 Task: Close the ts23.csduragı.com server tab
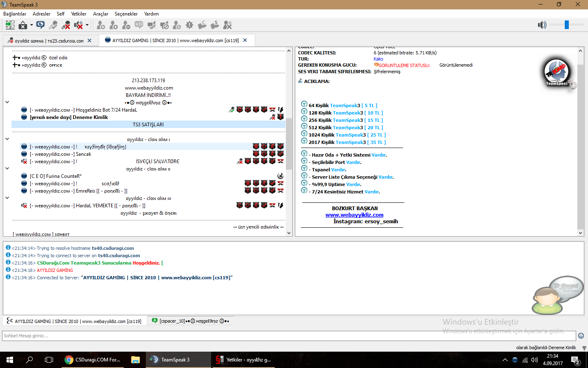89,40
